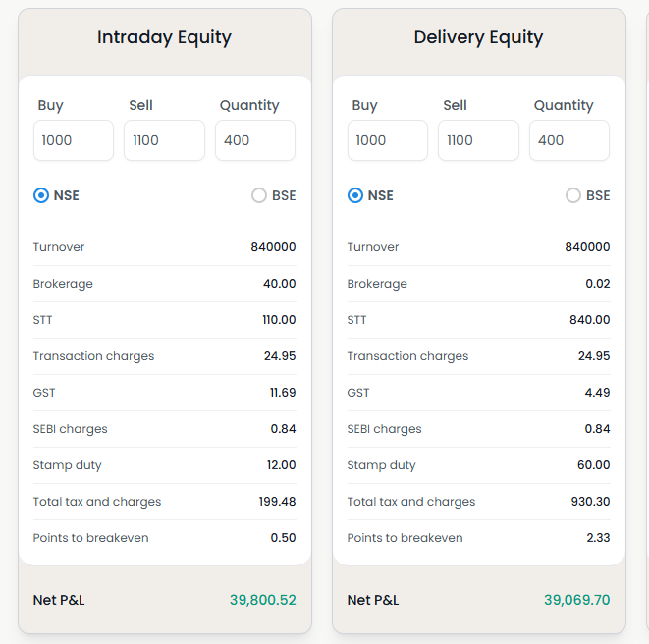Image resolution: width=649 pixels, height=644 pixels.
Task: Click the Sell field in Intraday Equity
Action: click(x=164, y=140)
